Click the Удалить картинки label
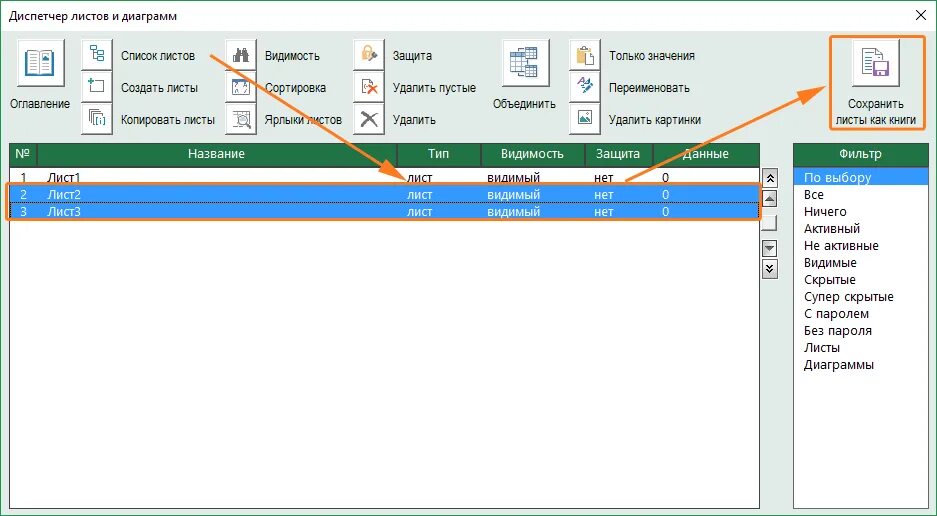This screenshot has height=516, width=937. tap(654, 120)
